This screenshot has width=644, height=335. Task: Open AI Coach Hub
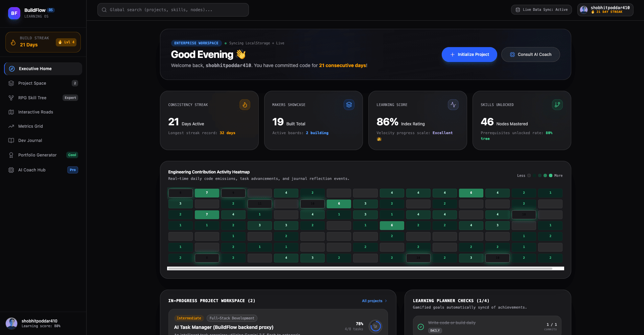click(x=43, y=170)
